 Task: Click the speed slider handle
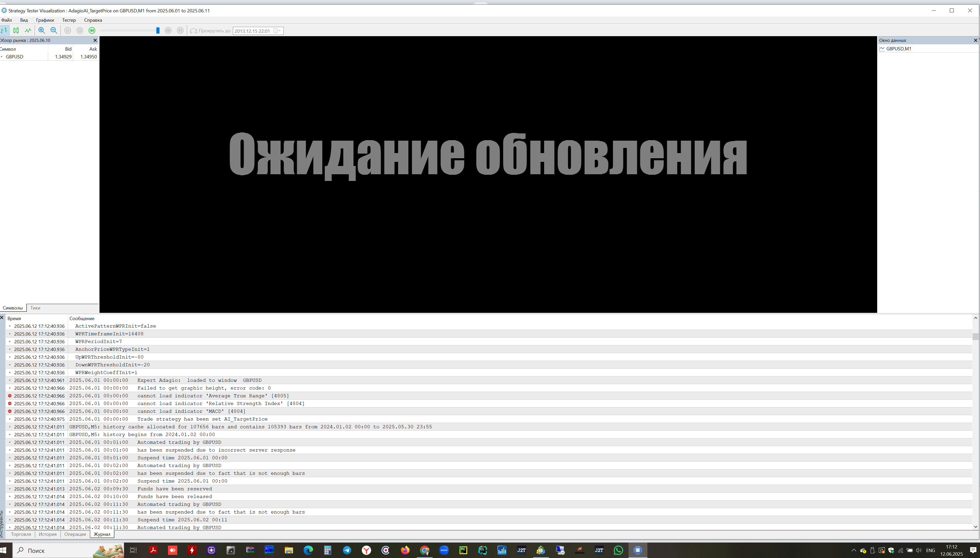click(158, 31)
